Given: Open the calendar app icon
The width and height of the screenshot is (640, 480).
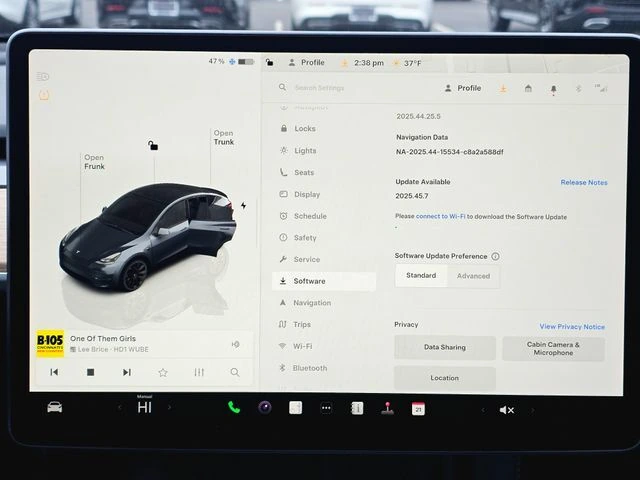Looking at the screenshot, I should point(418,408).
